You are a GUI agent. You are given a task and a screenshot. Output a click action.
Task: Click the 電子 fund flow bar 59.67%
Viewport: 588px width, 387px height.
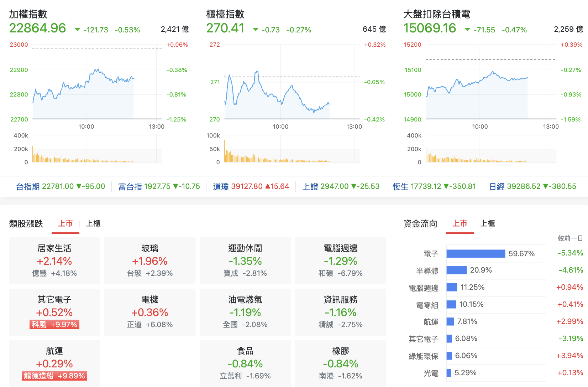point(476,253)
